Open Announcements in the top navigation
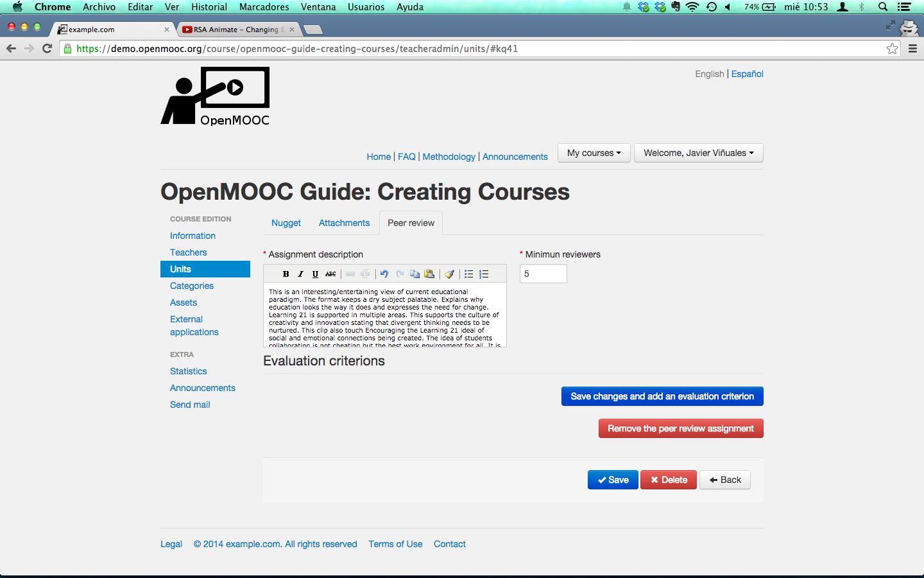Image resolution: width=924 pixels, height=578 pixels. (x=515, y=157)
